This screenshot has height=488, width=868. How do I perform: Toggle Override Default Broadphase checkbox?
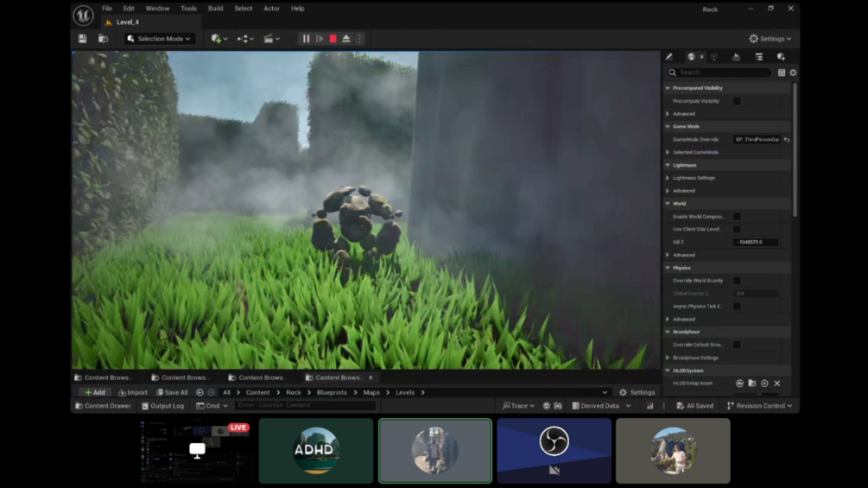[737, 345]
